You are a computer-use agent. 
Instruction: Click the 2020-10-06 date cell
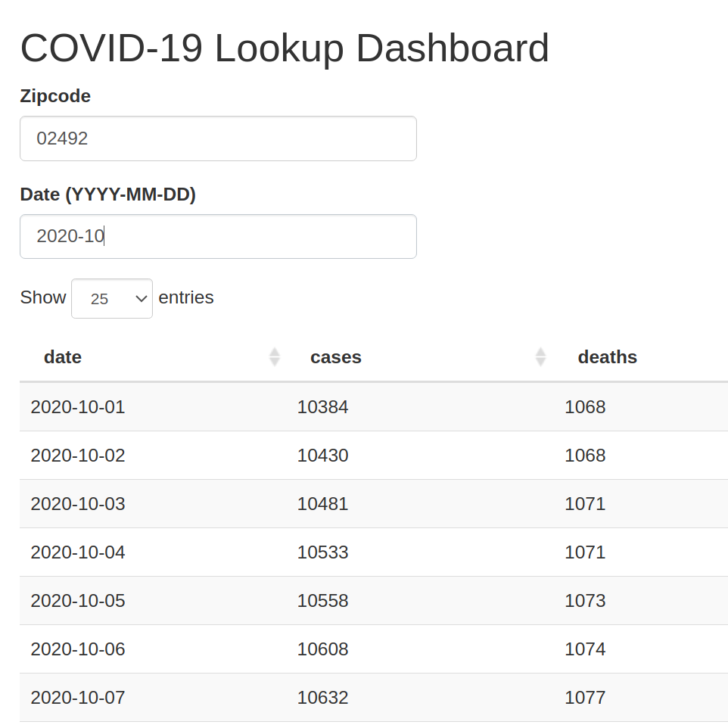pyautogui.click(x=78, y=649)
